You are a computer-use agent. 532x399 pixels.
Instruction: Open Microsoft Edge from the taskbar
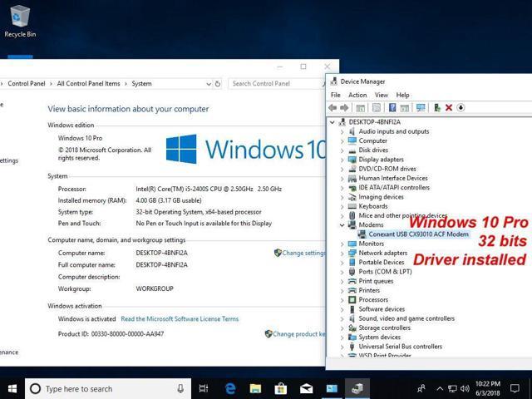(x=230, y=388)
